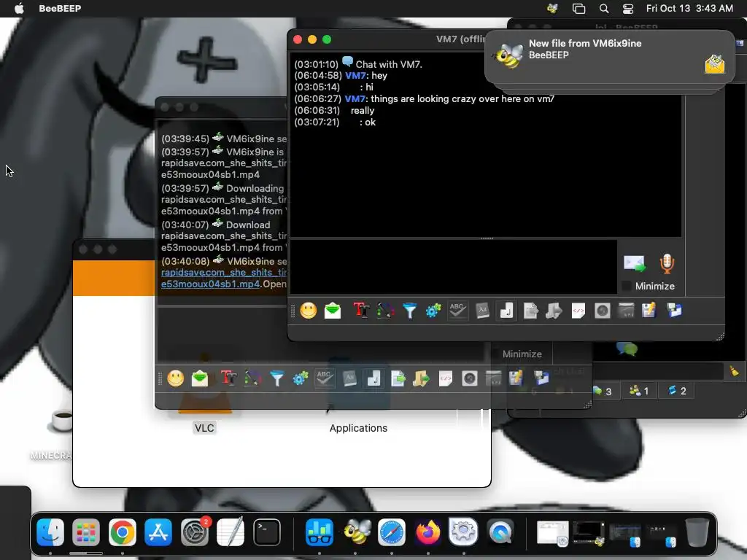Image resolution: width=747 pixels, height=560 pixels.
Task: Toggle word completer dictionary in VM7 chat
Action: pos(482,311)
